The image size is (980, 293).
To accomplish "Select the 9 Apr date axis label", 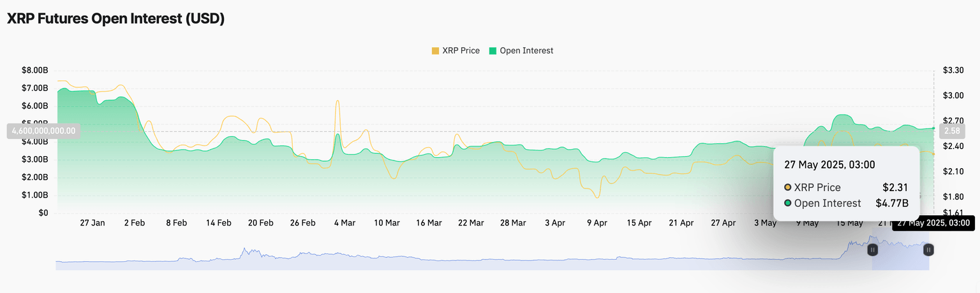I will [597, 223].
